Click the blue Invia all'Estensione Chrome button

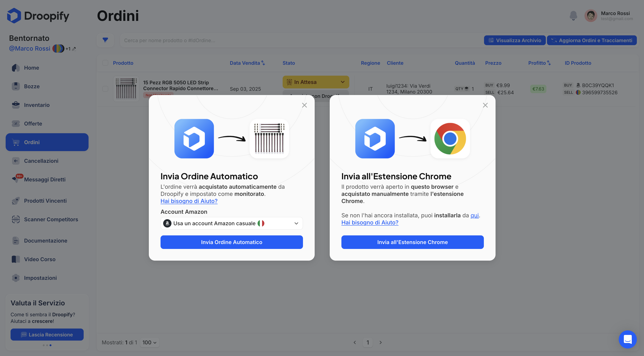click(x=412, y=242)
